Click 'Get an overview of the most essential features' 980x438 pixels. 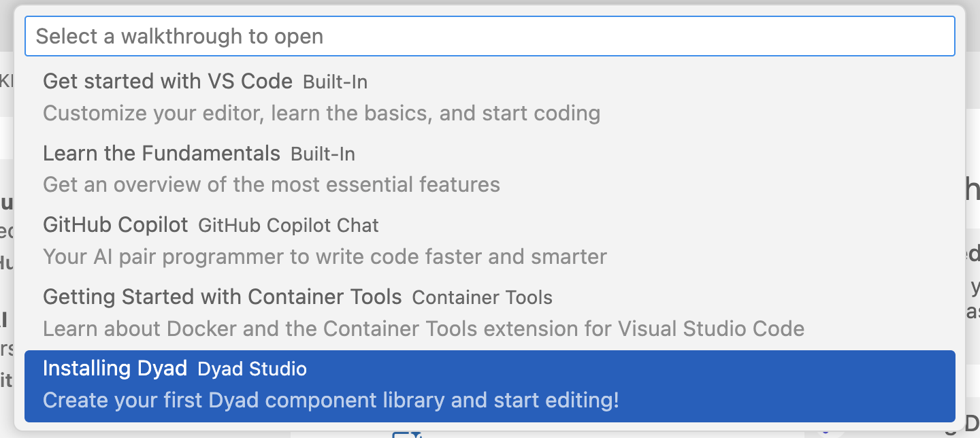tap(271, 184)
